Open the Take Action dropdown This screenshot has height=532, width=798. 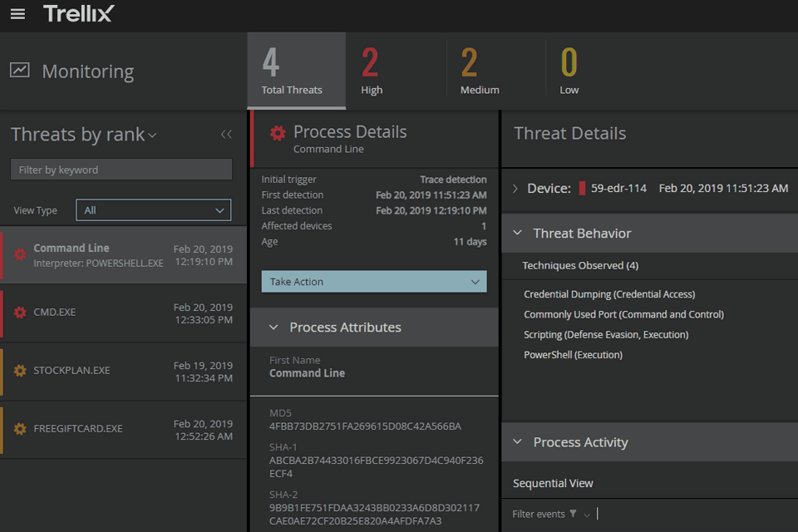374,282
